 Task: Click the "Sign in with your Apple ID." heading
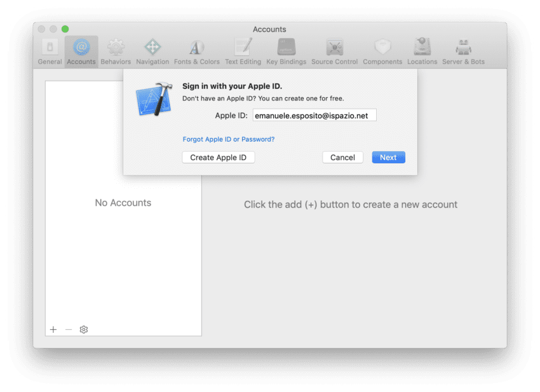(232, 86)
